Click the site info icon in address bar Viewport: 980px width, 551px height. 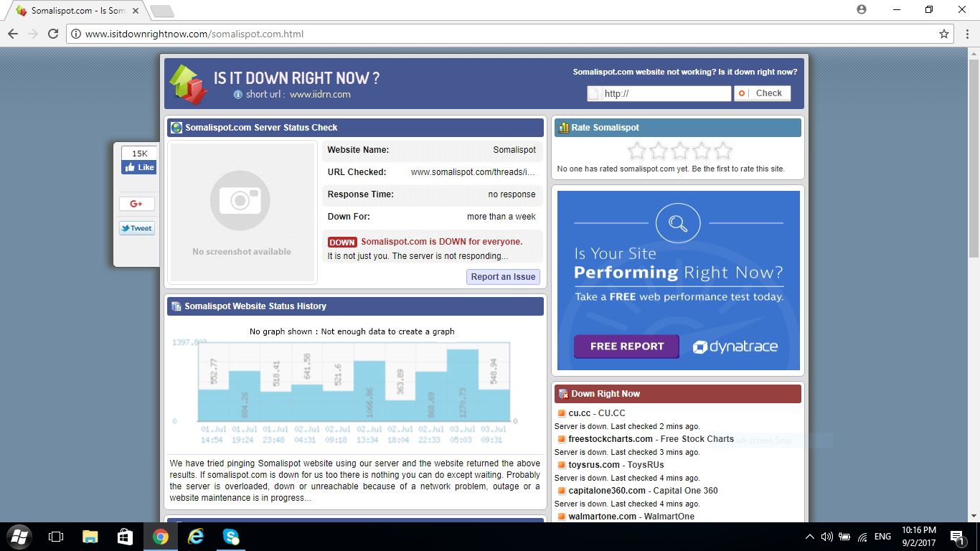pyautogui.click(x=76, y=34)
